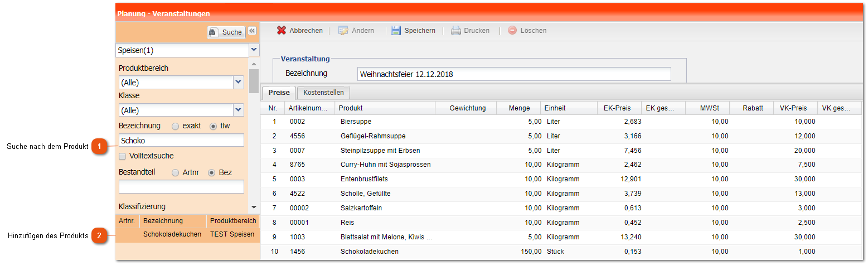Click the Artikelnum... column header
The height and width of the screenshot is (265, 868).
tap(309, 108)
